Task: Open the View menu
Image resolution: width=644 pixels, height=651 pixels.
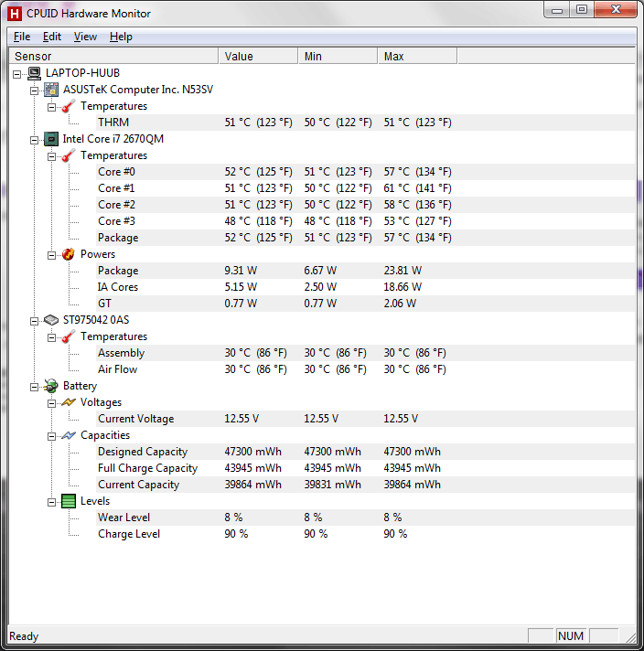Action: 85,37
